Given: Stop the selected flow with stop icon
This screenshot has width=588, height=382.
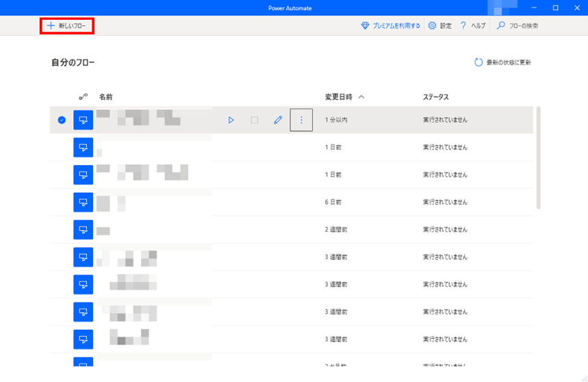Looking at the screenshot, I should click(255, 120).
